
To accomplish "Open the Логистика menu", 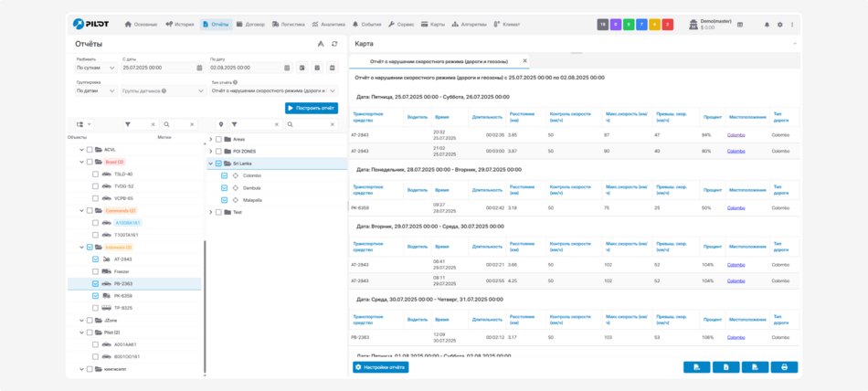I will tap(287, 25).
